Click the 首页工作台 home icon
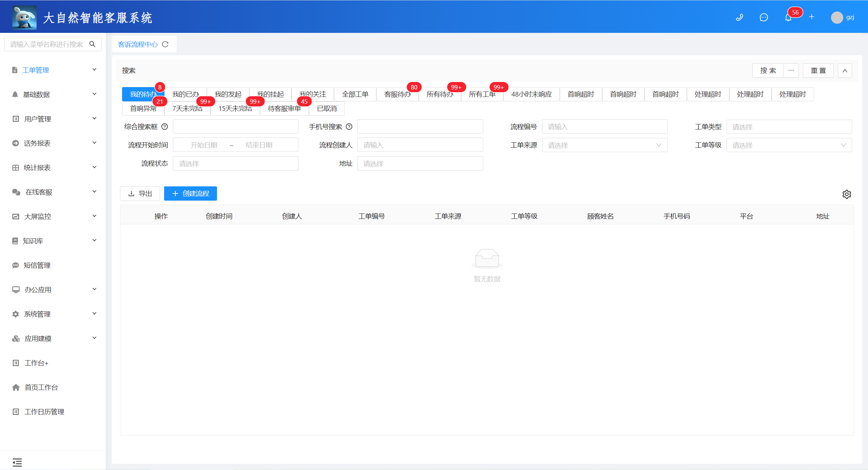Screen dimensions: 868x470 click(16, 387)
